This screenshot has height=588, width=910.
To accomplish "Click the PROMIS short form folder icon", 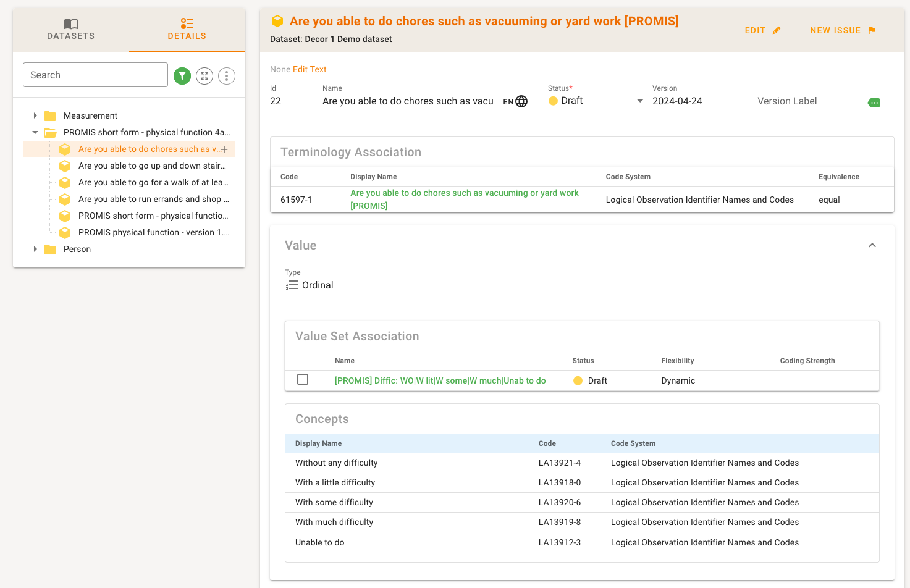I will pyautogui.click(x=50, y=133).
